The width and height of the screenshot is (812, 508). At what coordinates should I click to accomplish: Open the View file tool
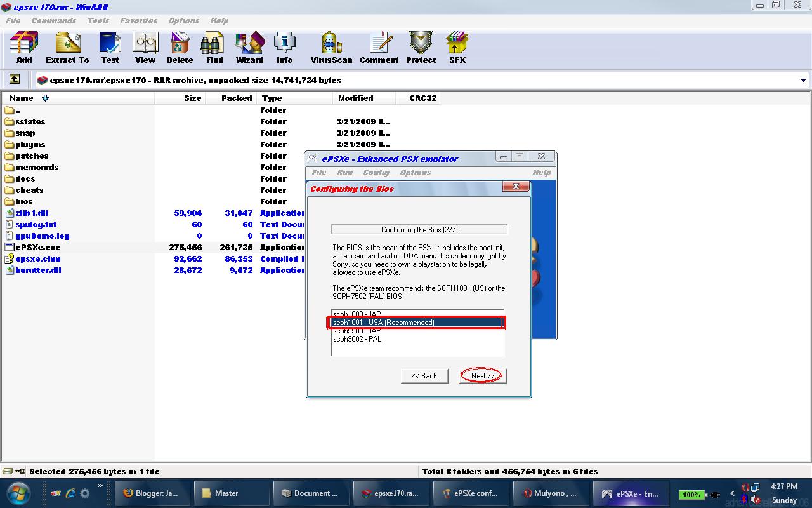(x=145, y=48)
